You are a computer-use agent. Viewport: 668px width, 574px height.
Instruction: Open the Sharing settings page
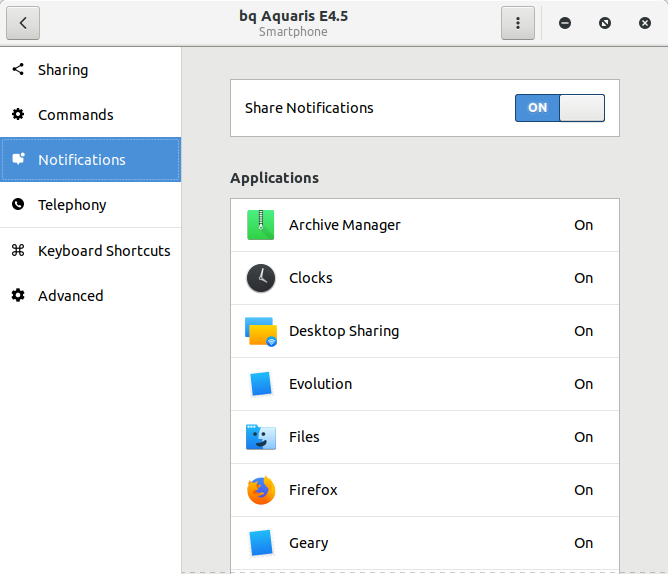[x=63, y=70]
